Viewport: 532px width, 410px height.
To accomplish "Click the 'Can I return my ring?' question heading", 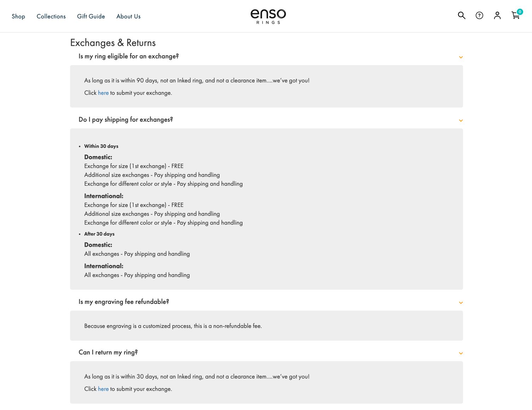I will pyautogui.click(x=108, y=352).
